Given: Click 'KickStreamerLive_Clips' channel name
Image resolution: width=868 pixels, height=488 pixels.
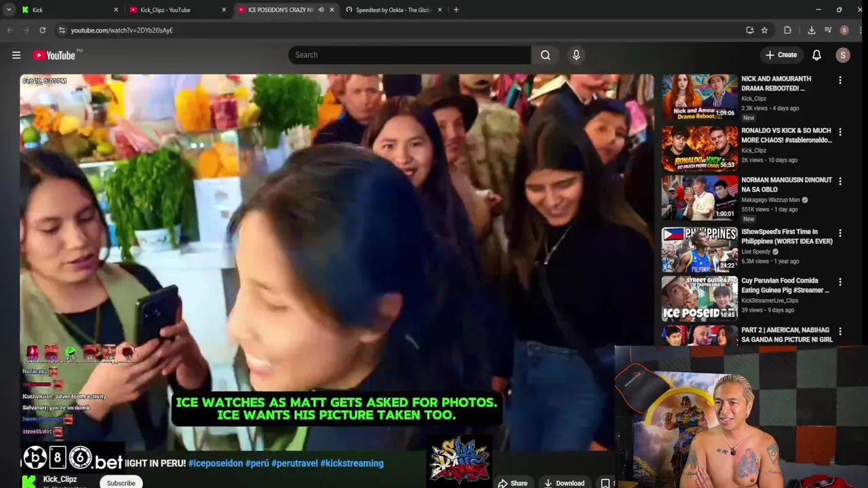Looking at the screenshot, I should (770, 300).
